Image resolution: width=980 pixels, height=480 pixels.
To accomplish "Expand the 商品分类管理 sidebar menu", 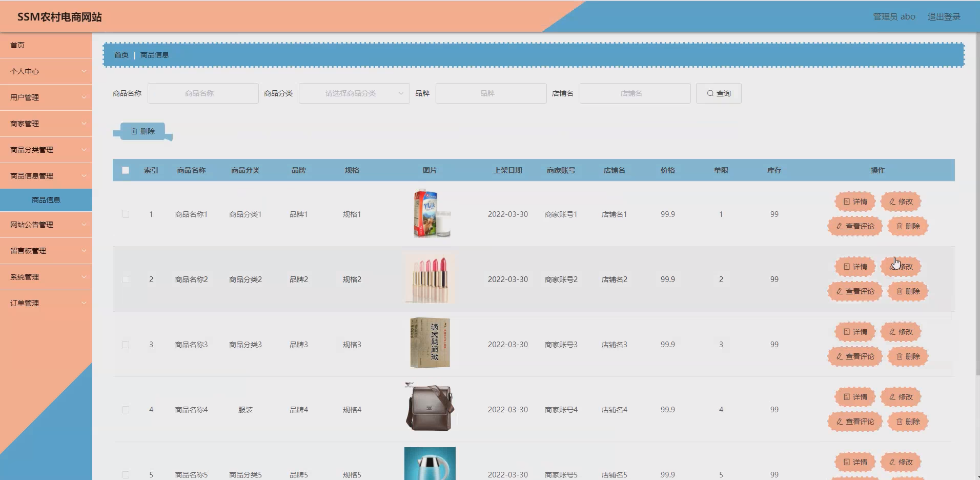I will [46, 150].
